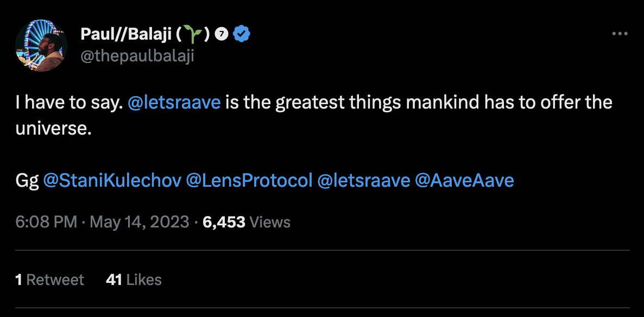This screenshot has height=317, width=644.
Task: Show the 41 Likes list
Action: (134, 280)
